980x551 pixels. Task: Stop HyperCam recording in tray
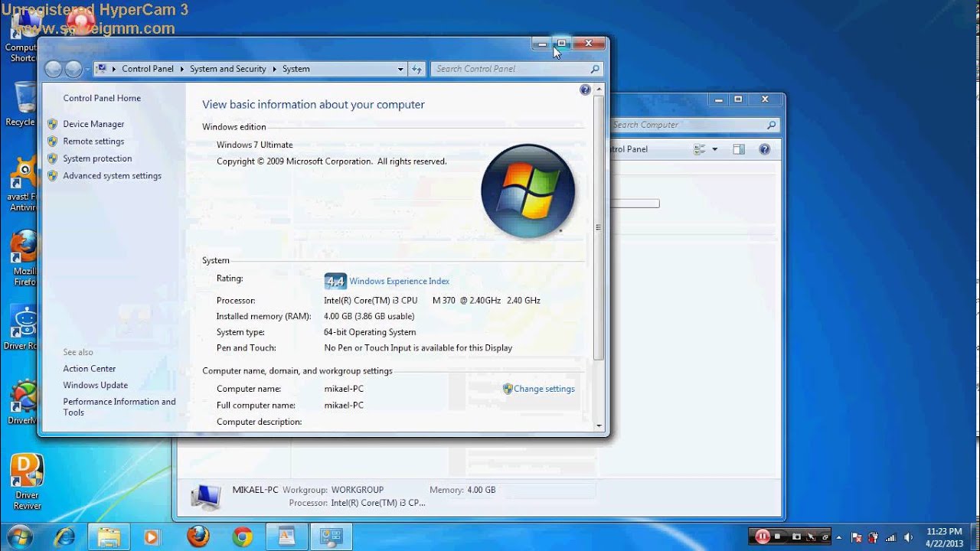tap(778, 536)
